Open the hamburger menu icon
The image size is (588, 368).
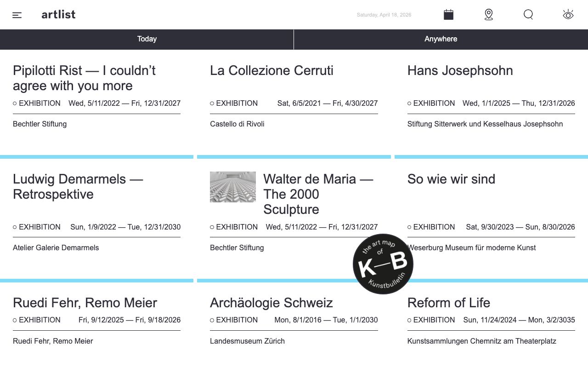point(17,15)
